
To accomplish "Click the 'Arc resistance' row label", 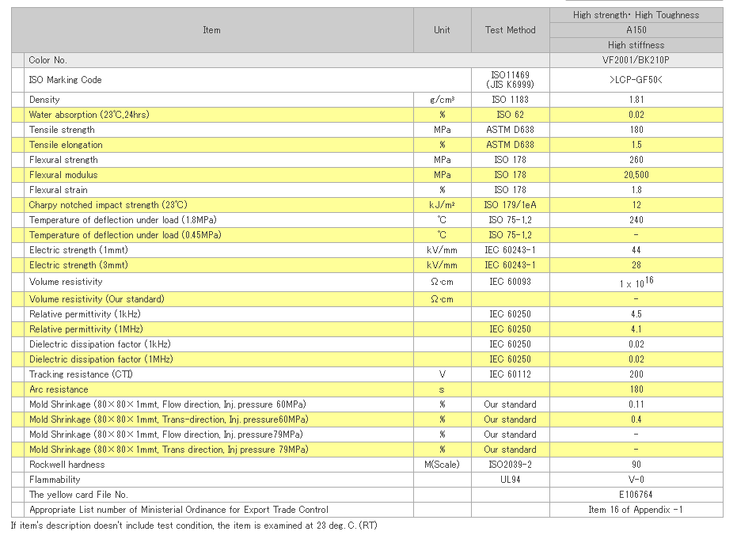I will coord(59,389).
